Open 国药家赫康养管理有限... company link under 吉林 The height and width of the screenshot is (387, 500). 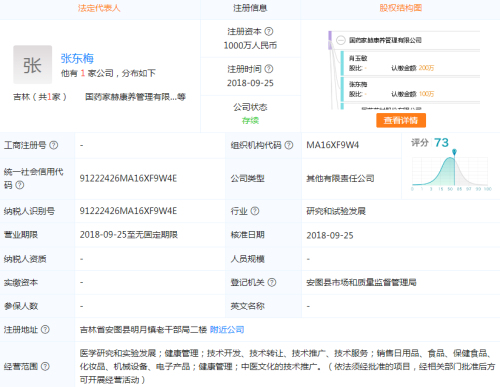click(x=135, y=97)
